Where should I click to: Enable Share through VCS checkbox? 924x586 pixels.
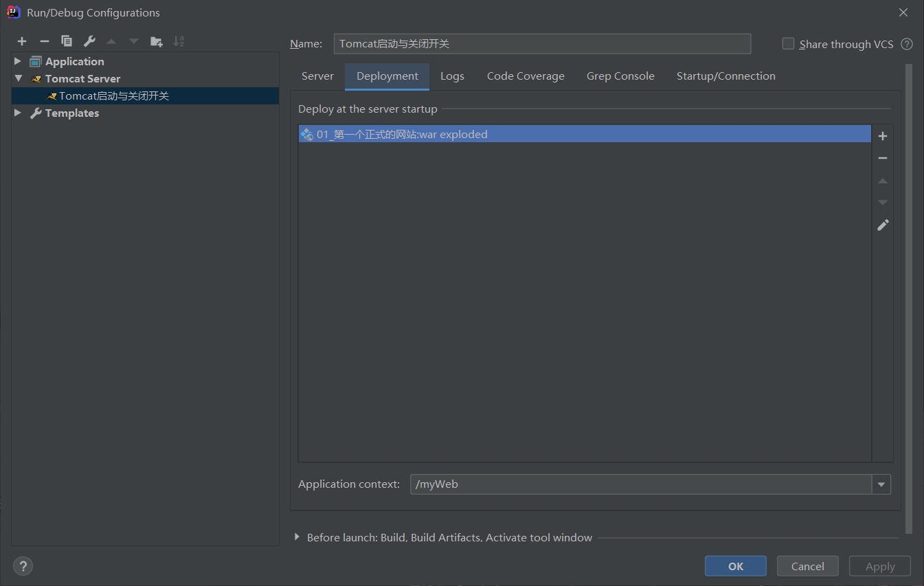788,43
